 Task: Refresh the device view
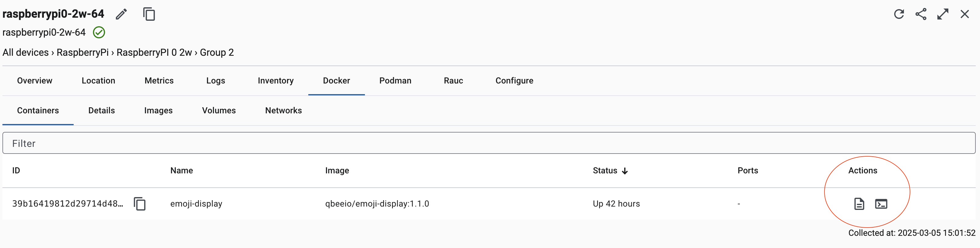pyautogui.click(x=899, y=14)
